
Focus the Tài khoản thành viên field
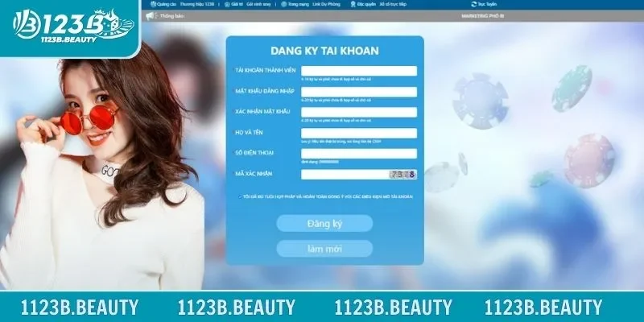[358, 71]
